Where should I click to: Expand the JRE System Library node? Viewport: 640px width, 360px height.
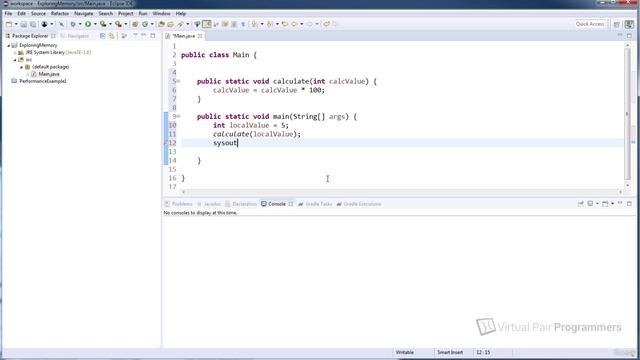tap(15, 53)
